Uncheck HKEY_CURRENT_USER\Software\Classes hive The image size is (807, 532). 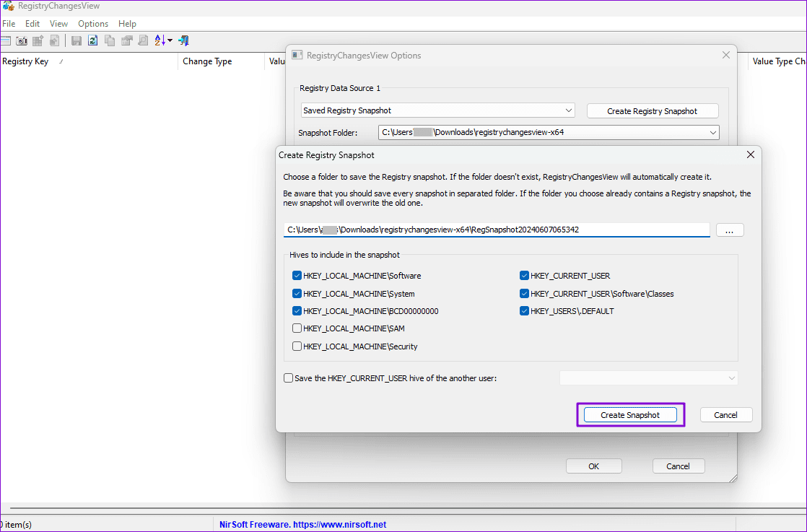(x=524, y=294)
